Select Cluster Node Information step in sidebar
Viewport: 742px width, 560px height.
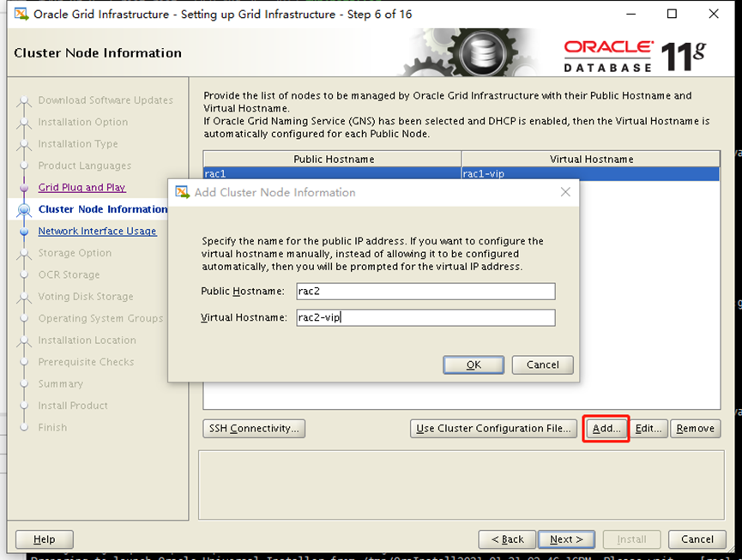pos(103,209)
